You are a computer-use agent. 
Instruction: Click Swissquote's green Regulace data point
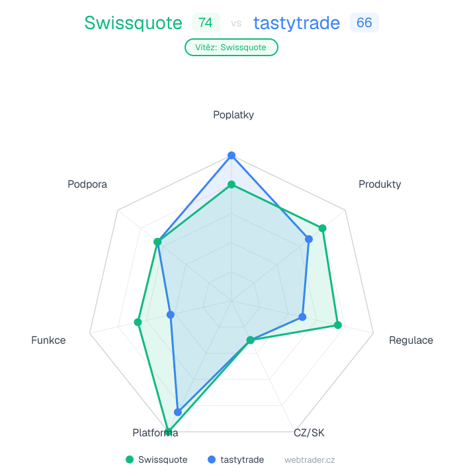coord(337,325)
